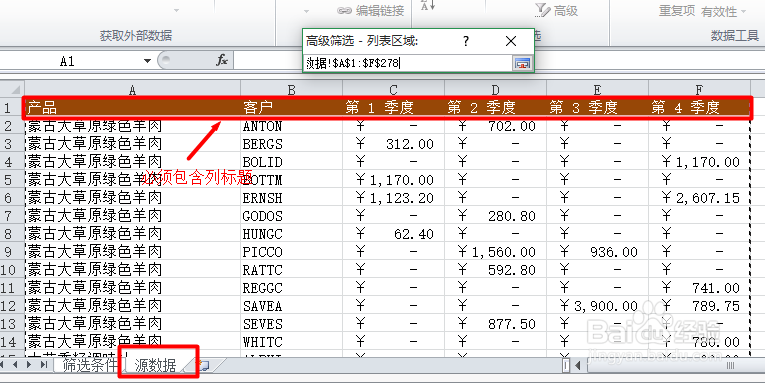The image size is (765, 383).
Task: Close the Advanced Filter list range dialog
Action: click(511, 41)
